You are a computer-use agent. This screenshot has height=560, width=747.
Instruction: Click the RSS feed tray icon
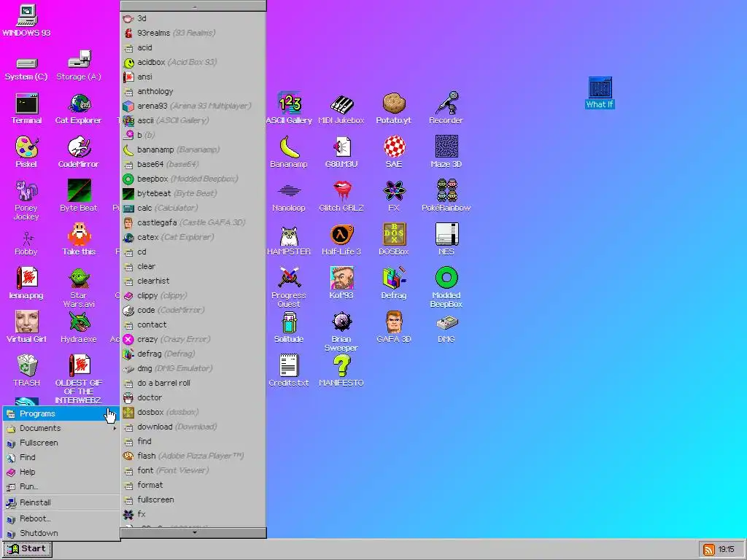click(x=709, y=550)
